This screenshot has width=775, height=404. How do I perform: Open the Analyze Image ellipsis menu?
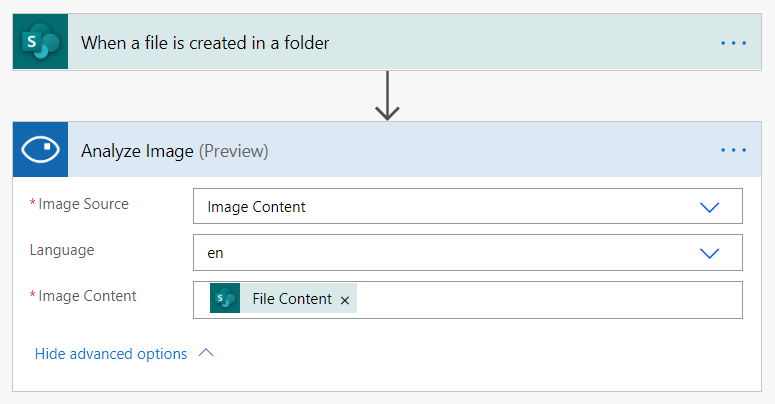[x=733, y=150]
